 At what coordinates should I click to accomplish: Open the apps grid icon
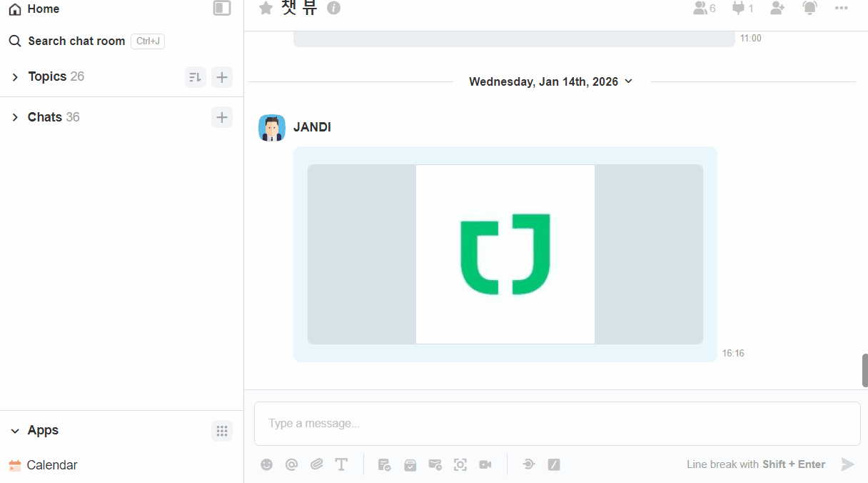pyautogui.click(x=222, y=431)
